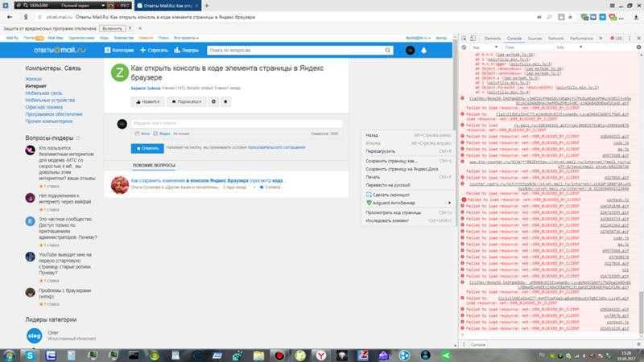Viewport: 644px width, 362px height.
Task: Click the ПОХОЖИЕ ВОПРОСЫ tab heading
Action: [x=154, y=165]
